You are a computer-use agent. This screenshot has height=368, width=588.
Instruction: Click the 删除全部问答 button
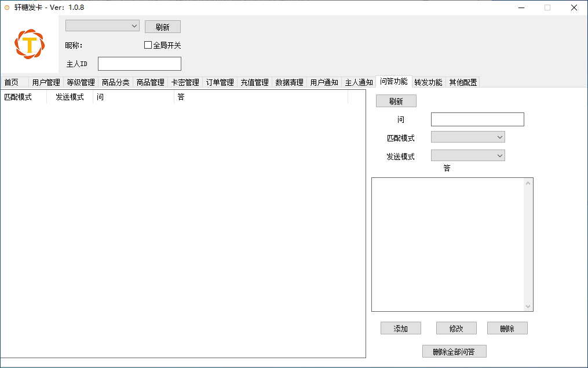pyautogui.click(x=454, y=352)
